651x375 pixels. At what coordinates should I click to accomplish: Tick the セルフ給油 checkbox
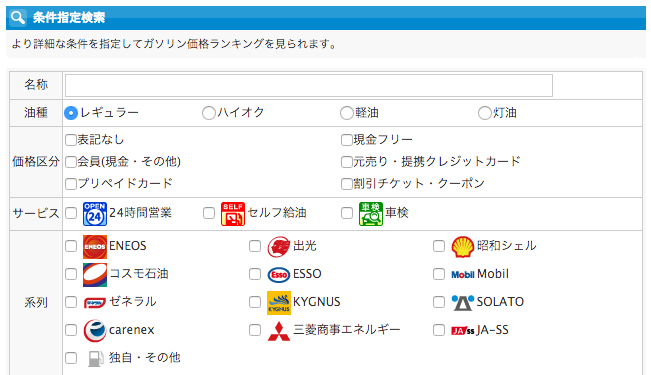coord(209,213)
